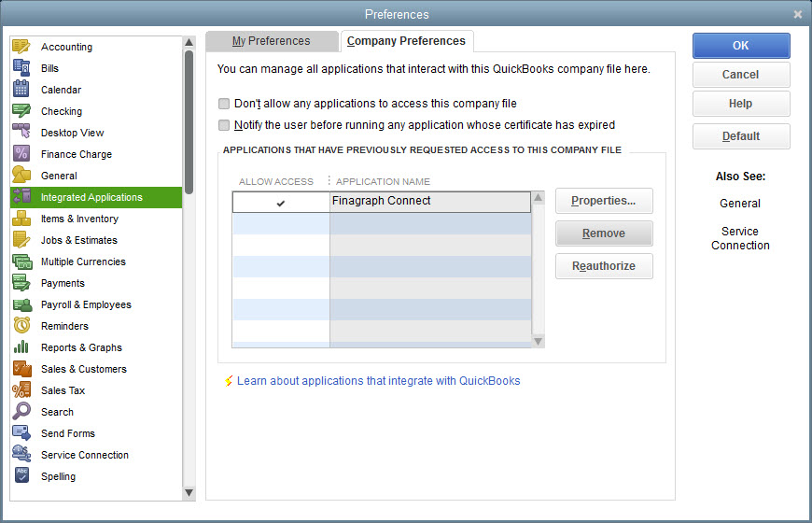Select Reports & Graphs preferences
Screen dimensions: 812x523
(81, 347)
